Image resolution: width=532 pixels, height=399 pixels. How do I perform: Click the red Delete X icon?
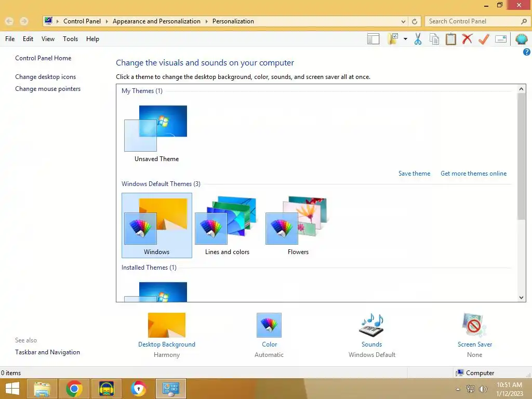[x=467, y=38]
